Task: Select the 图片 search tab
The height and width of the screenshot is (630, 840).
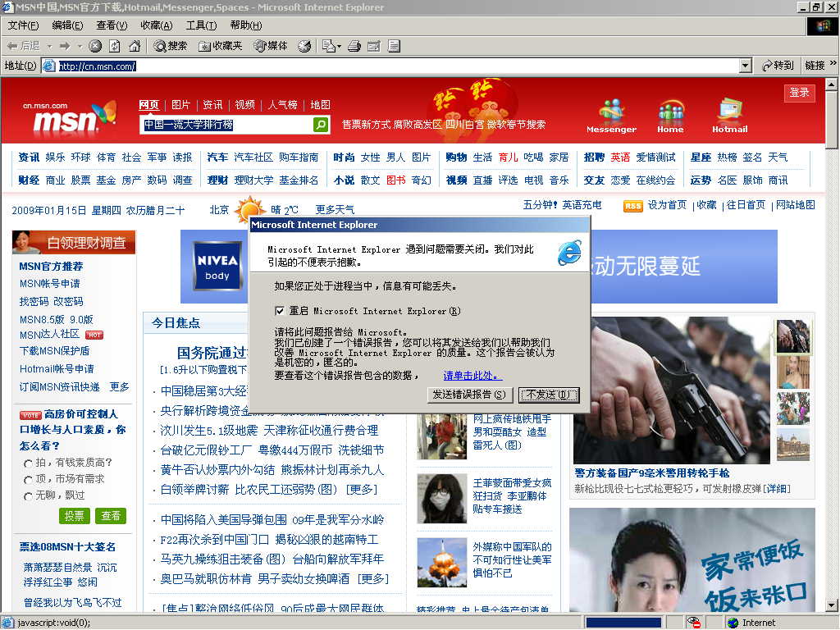Action: (x=180, y=105)
